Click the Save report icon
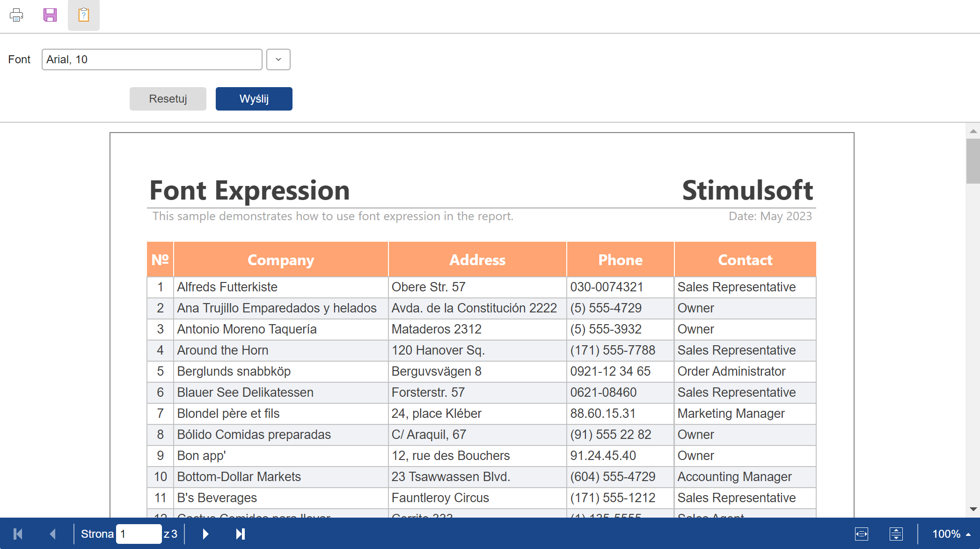The image size is (980, 549). tap(50, 15)
